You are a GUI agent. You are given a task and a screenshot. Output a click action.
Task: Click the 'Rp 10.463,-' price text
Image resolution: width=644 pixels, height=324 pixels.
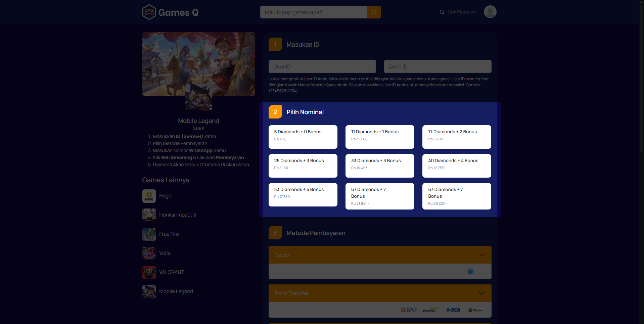[x=361, y=168]
